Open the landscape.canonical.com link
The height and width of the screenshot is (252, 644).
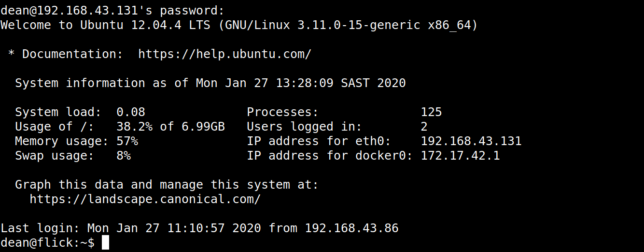tap(145, 199)
